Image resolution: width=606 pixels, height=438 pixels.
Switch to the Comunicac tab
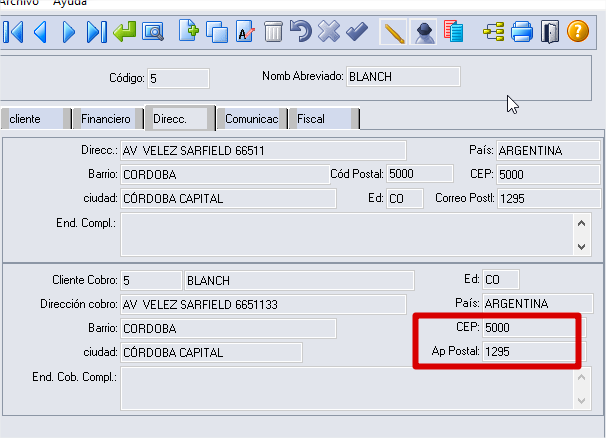tap(252, 119)
